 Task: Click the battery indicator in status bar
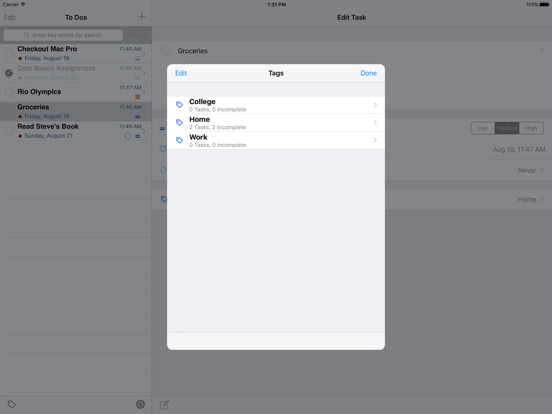544,5
